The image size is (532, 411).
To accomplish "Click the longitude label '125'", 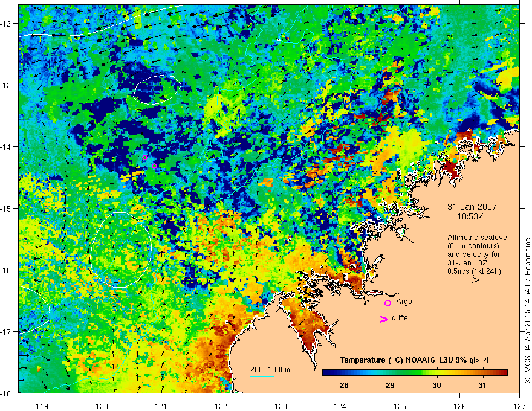I will coord(400,406).
